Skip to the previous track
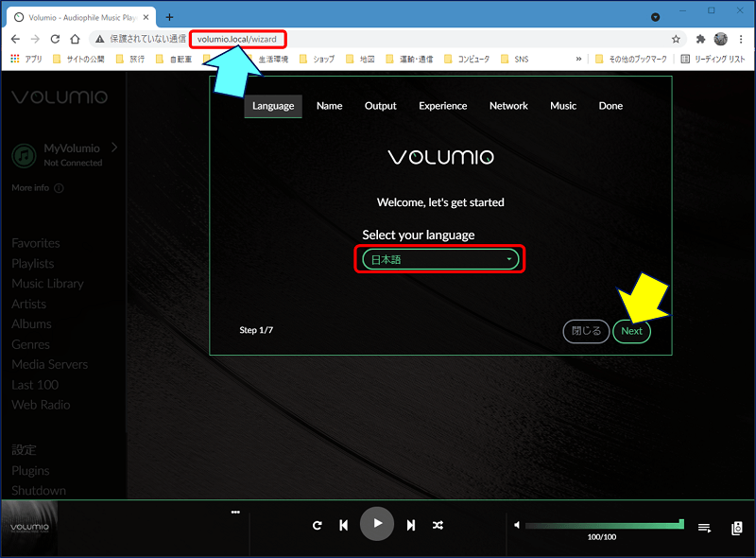The width and height of the screenshot is (756, 558). tap(344, 525)
